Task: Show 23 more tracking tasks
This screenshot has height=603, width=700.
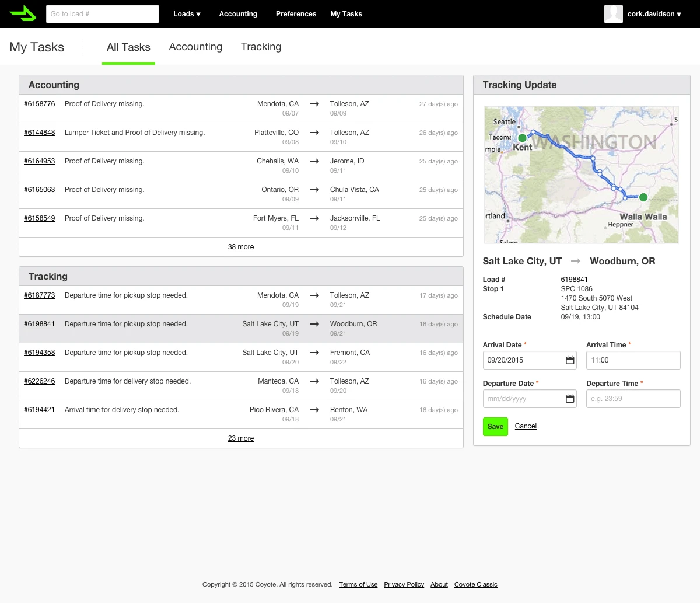Action: [241, 438]
